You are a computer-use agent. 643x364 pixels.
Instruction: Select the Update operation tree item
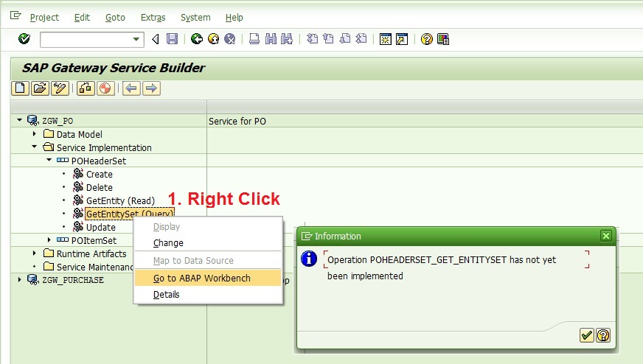101,227
